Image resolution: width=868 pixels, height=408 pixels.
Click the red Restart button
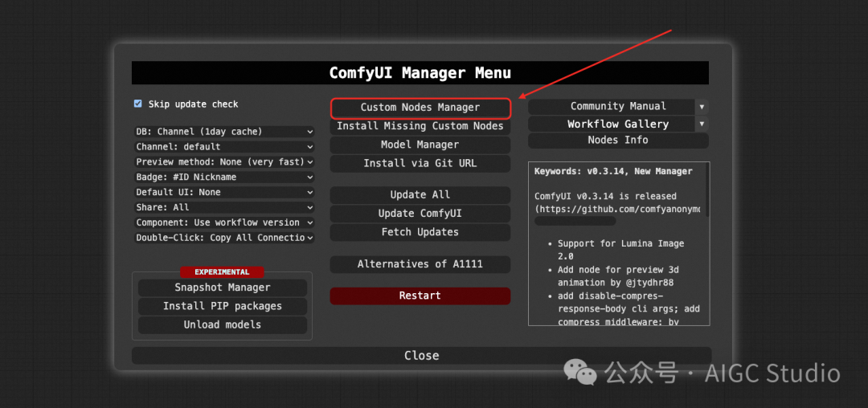[420, 296]
